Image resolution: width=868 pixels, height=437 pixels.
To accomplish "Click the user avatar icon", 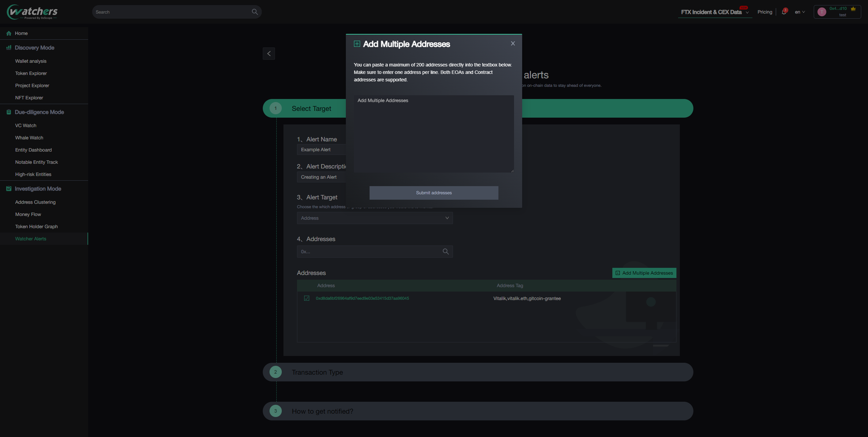I will pos(822,12).
